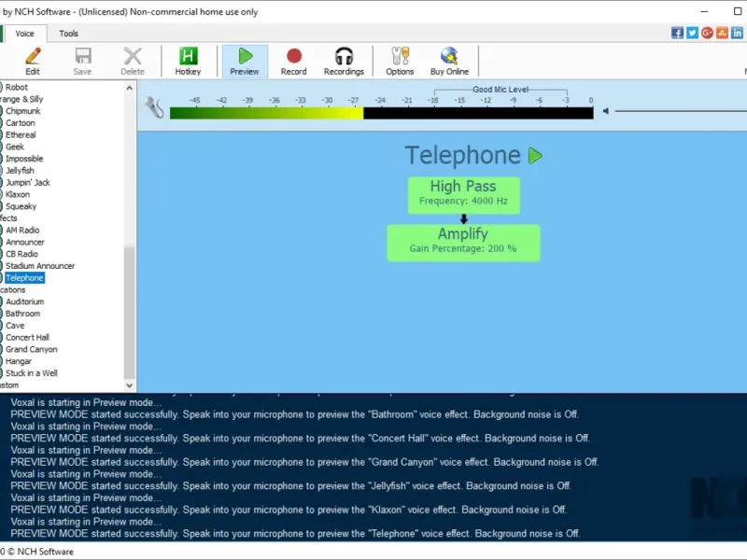This screenshot has height=560, width=747.
Task: Open the Recordings headphones icon
Action: pyautogui.click(x=344, y=62)
